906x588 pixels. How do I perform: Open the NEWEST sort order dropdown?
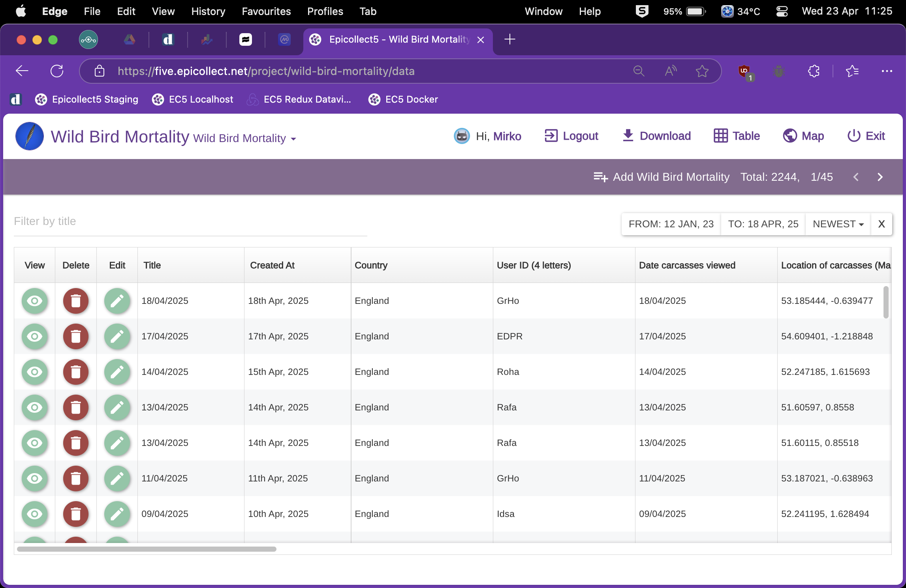click(x=838, y=224)
